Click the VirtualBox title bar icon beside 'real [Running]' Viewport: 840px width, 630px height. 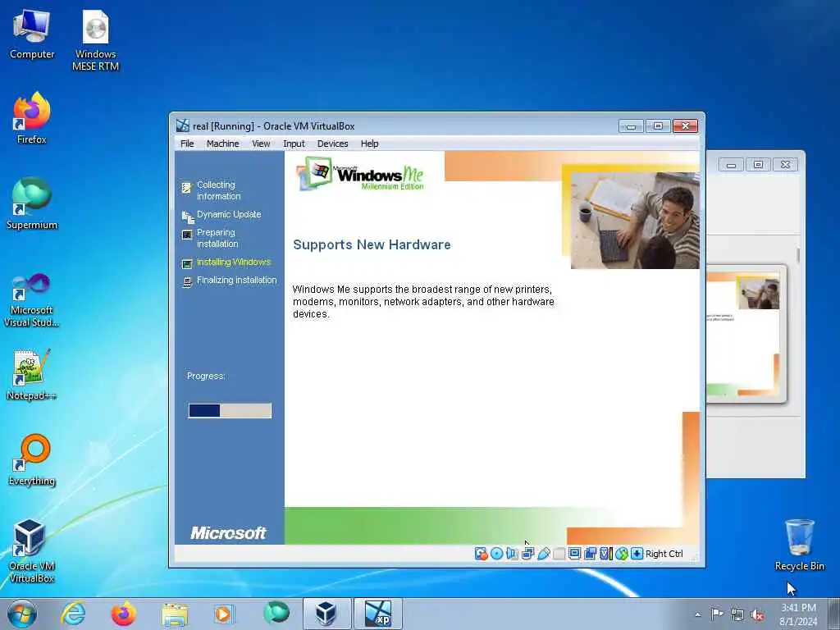(x=183, y=126)
